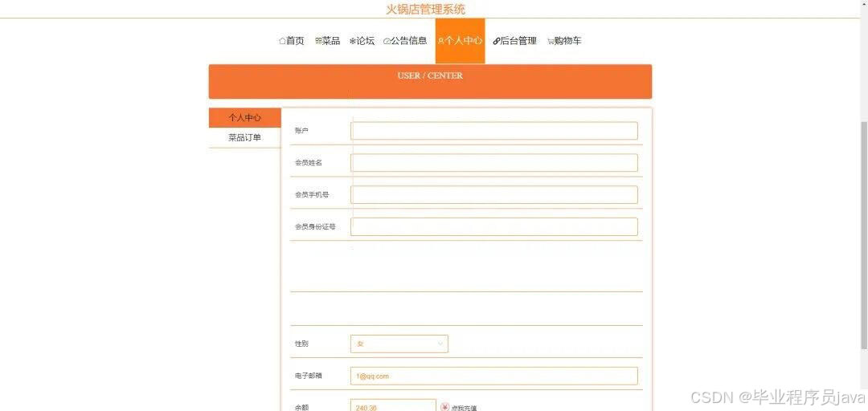Focus the 会员手机号 phone field

point(493,195)
